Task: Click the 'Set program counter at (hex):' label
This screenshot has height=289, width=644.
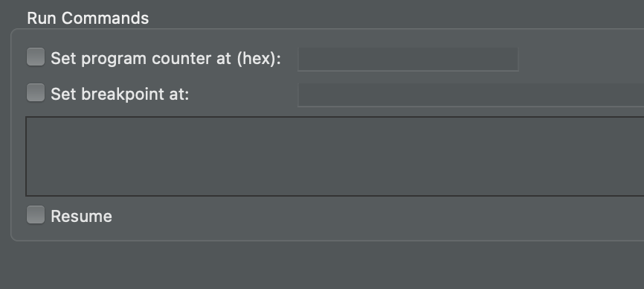Action: [166, 59]
